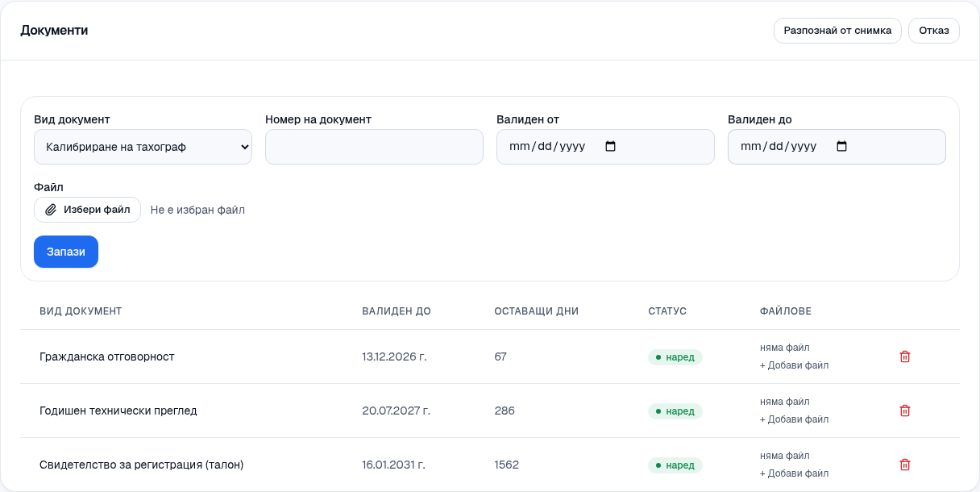Open calendar picker for Валиден от
Viewport: 980px width, 492px height.
coord(610,147)
